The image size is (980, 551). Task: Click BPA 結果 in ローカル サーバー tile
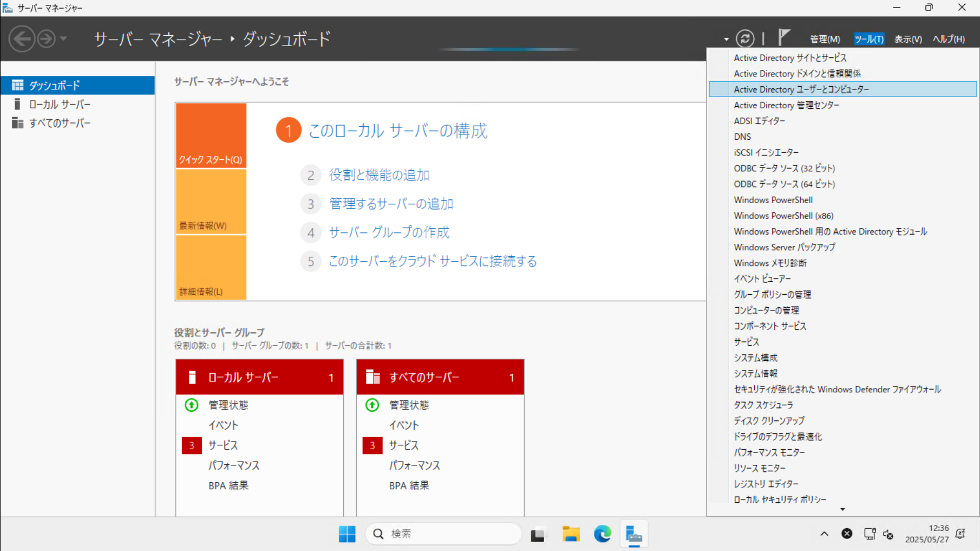228,485
